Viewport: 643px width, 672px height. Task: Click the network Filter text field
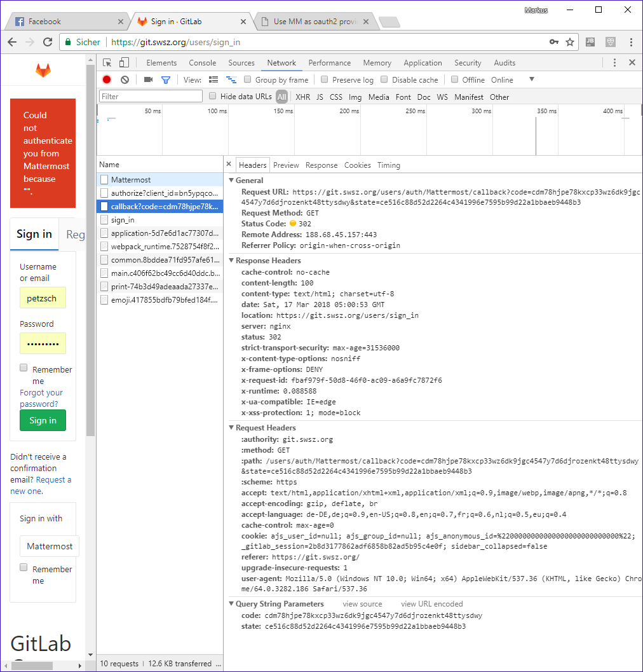point(151,96)
